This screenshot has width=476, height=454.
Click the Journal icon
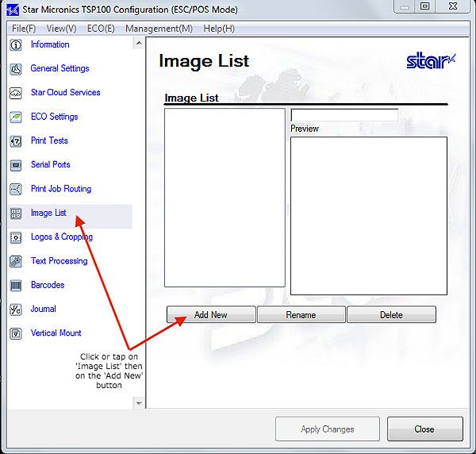(16, 310)
